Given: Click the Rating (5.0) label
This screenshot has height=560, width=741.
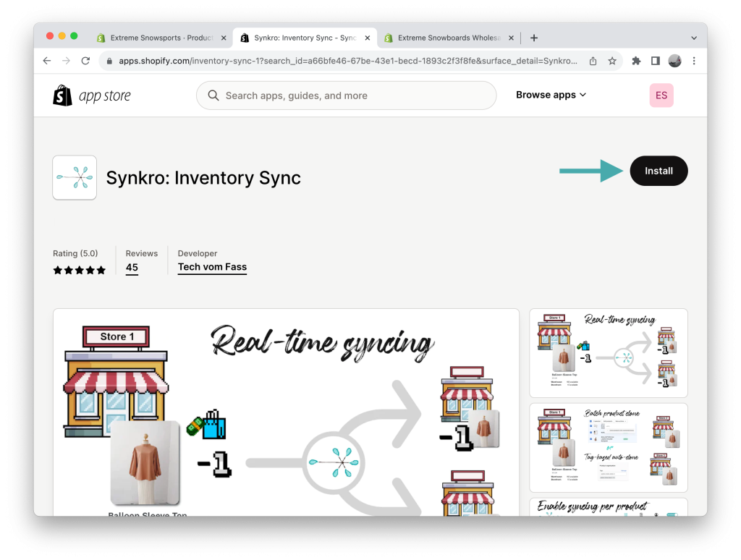Looking at the screenshot, I should [75, 253].
